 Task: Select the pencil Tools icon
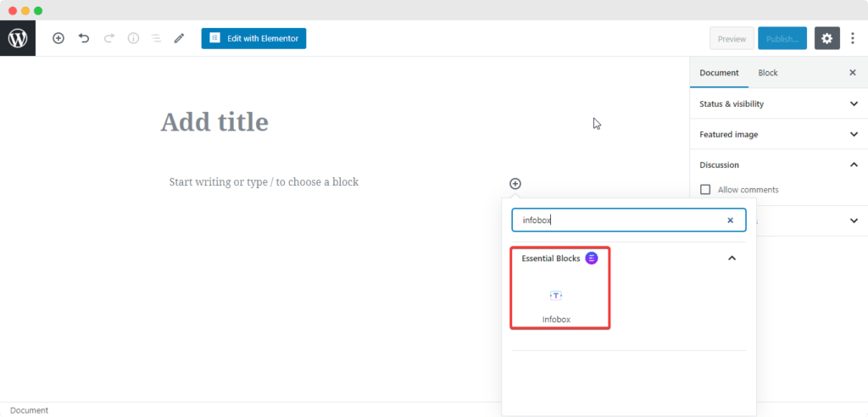click(179, 38)
